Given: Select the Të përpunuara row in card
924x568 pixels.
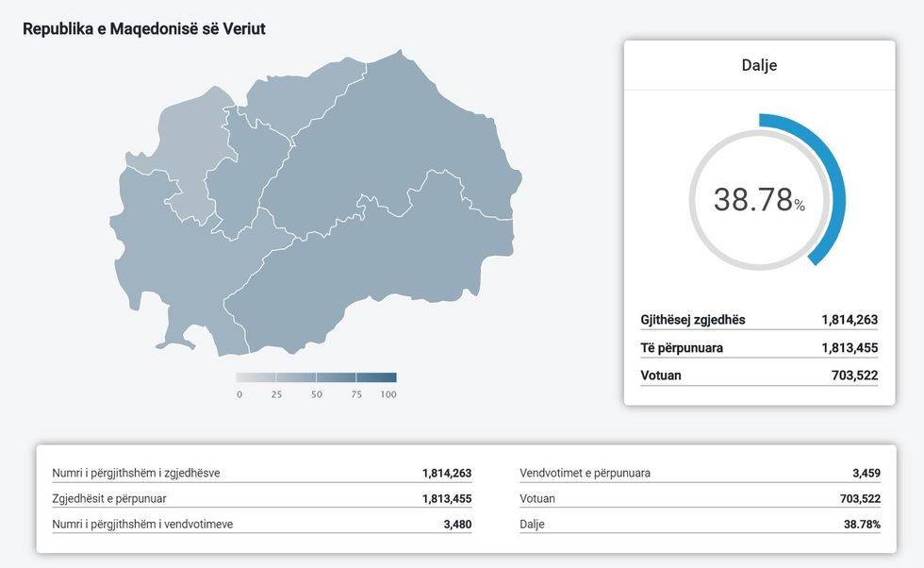Looking at the screenshot, I should [x=759, y=348].
